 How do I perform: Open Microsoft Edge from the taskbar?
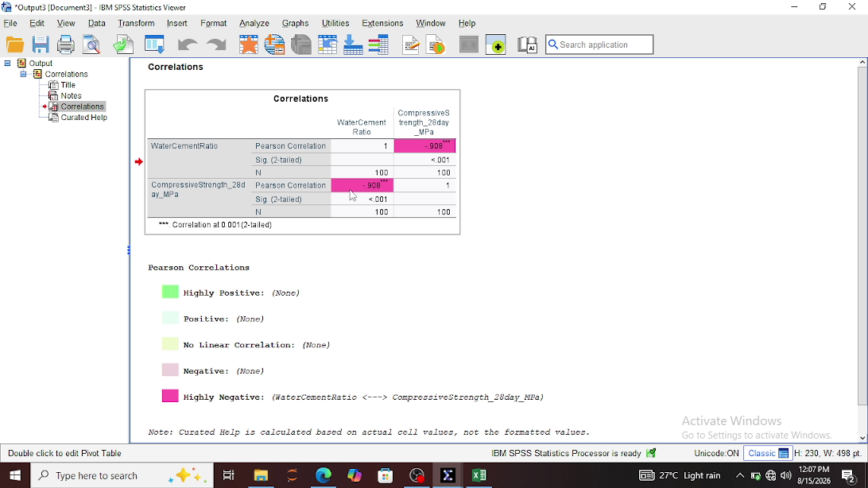pos(324,475)
